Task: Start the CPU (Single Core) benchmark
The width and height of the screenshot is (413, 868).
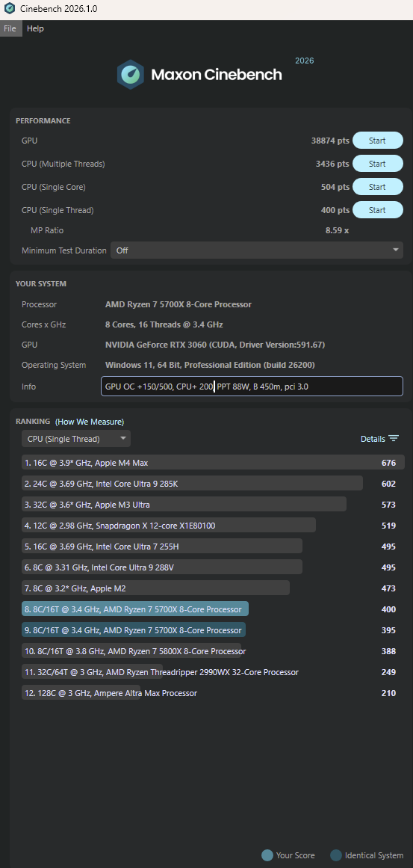Action: coord(378,187)
